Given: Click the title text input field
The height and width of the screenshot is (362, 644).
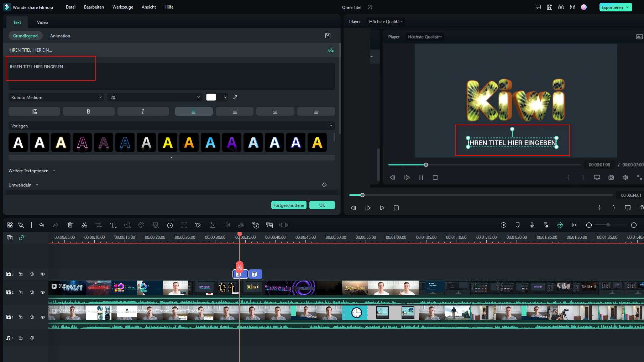Looking at the screenshot, I should point(172,76).
